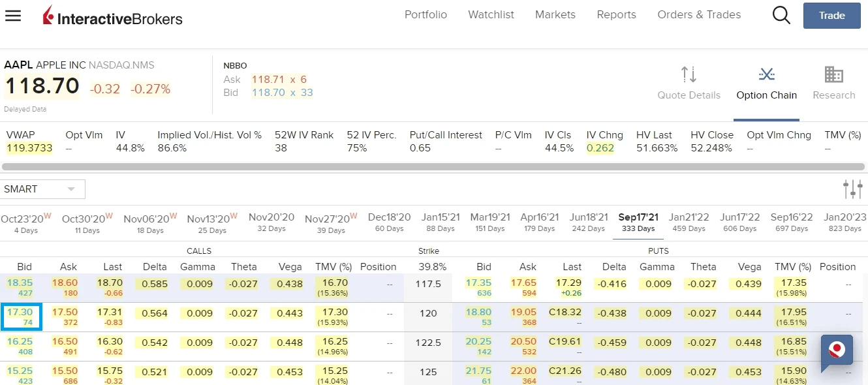868x385 pixels.
Task: Click the AAPL ticker symbol
Action: [18, 65]
